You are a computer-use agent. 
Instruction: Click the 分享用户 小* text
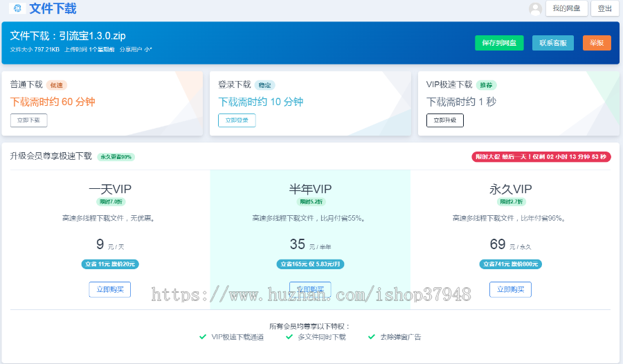(136, 50)
